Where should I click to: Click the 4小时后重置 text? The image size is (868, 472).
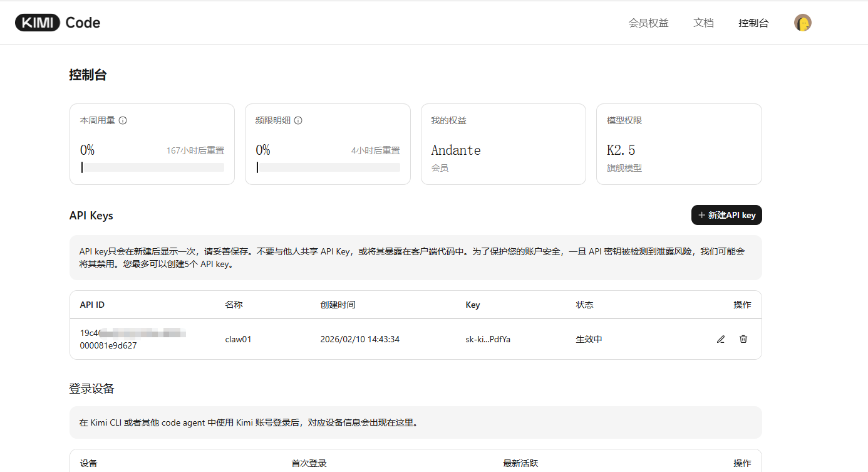click(375, 150)
